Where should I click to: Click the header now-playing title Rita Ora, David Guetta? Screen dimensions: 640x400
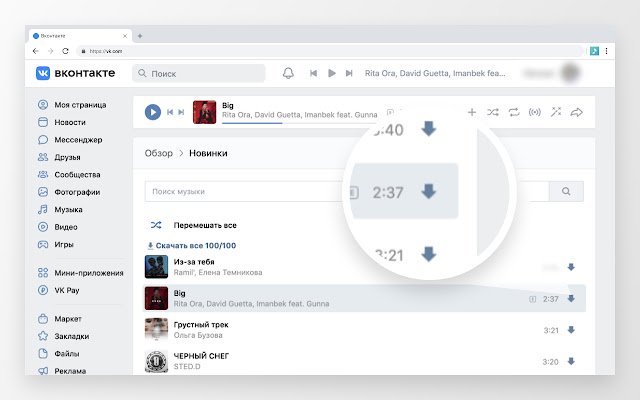click(x=435, y=73)
